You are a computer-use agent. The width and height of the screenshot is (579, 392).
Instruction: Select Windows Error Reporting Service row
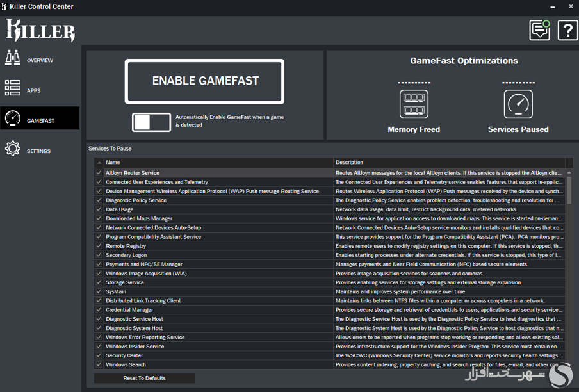click(x=329, y=338)
